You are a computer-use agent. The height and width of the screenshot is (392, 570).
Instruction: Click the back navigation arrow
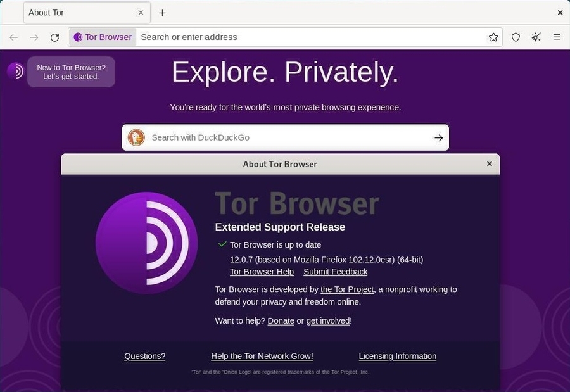[14, 37]
